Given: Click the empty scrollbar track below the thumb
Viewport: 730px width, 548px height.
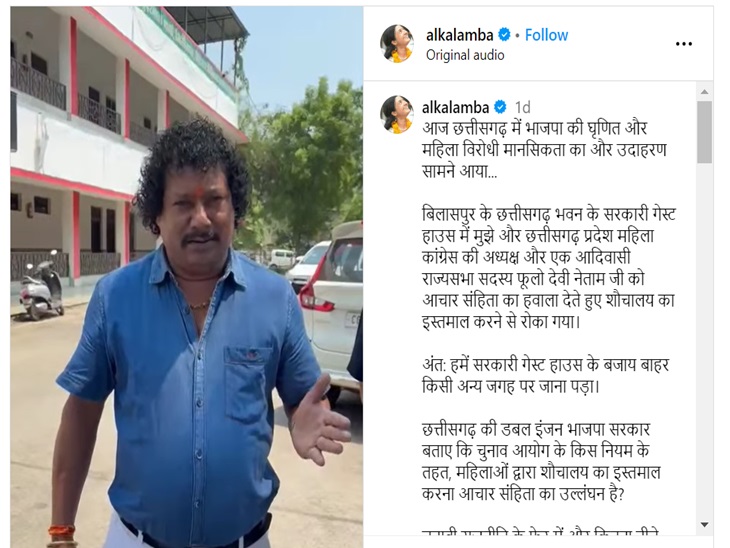Looking at the screenshot, I should coord(704,340).
